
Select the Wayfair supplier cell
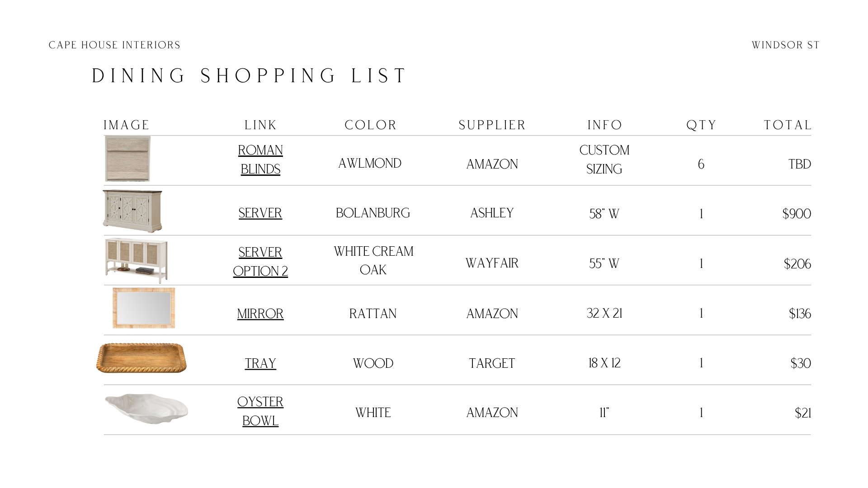click(x=492, y=263)
